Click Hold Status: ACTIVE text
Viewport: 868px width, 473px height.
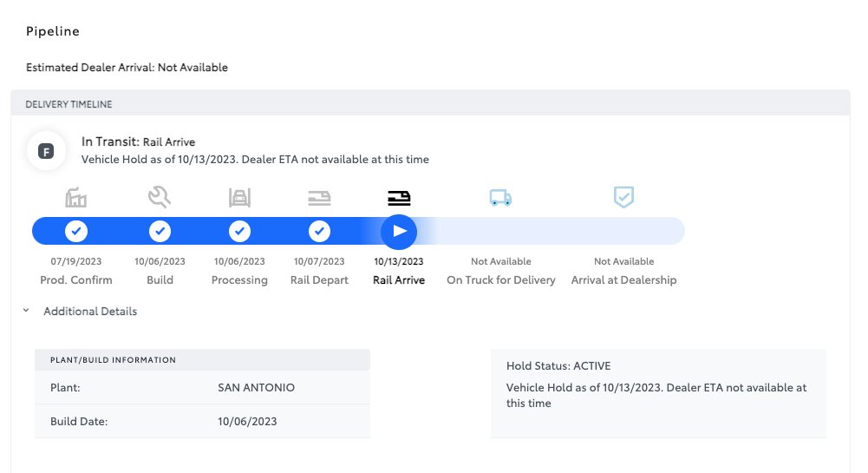tap(558, 366)
